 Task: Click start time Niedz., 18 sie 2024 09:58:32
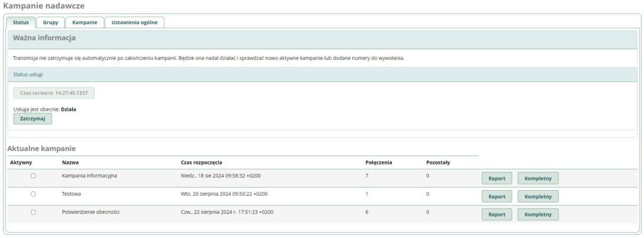tap(221, 176)
